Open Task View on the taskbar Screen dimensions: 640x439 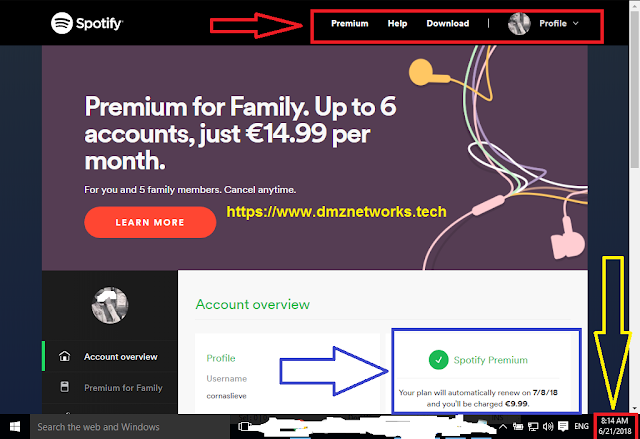tap(244, 427)
